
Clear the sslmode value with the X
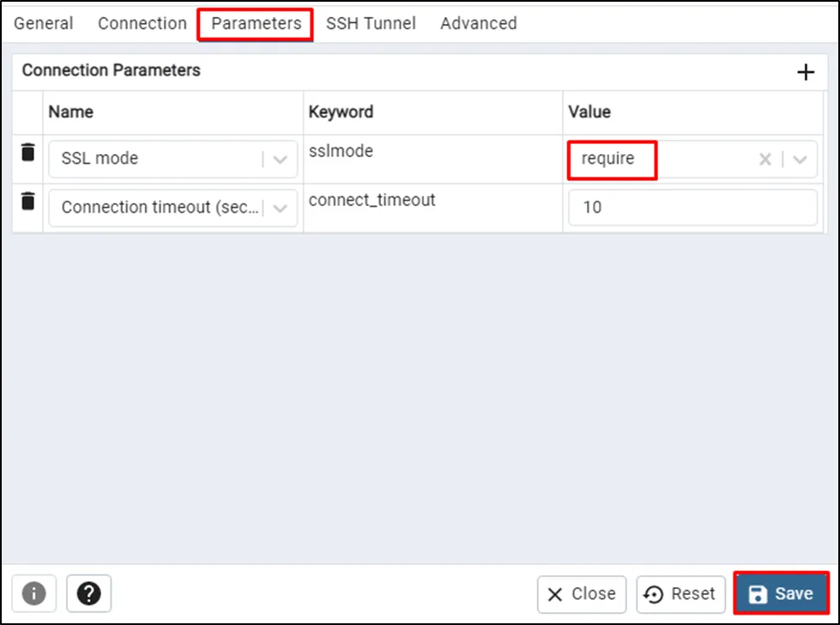tap(765, 159)
